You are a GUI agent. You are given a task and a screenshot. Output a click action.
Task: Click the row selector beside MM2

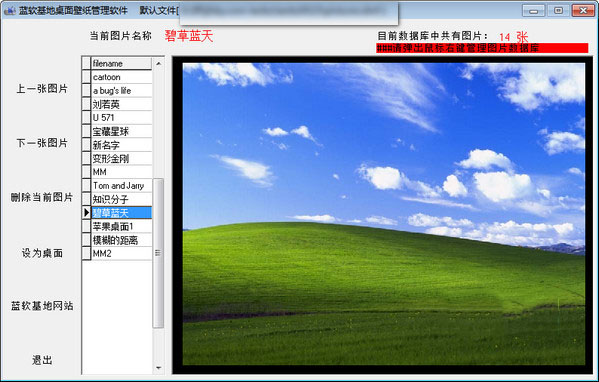pyautogui.click(x=86, y=253)
